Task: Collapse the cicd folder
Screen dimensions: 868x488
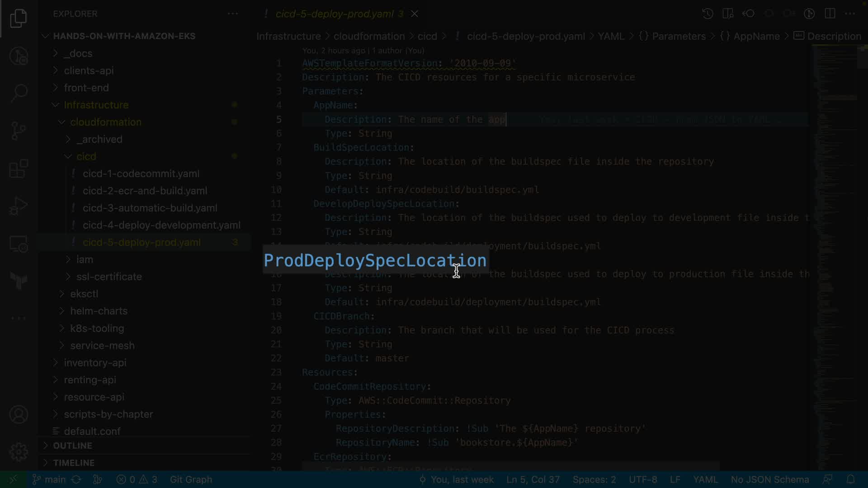Action: tap(86, 156)
